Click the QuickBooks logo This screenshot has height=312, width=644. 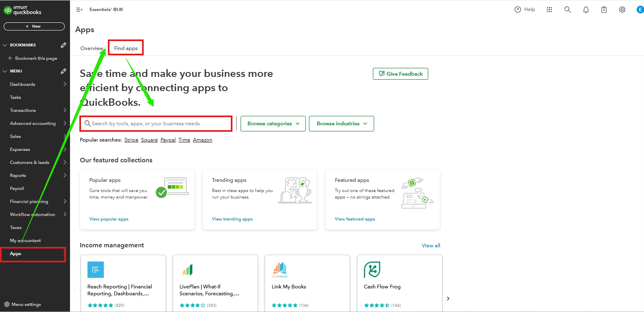22,10
